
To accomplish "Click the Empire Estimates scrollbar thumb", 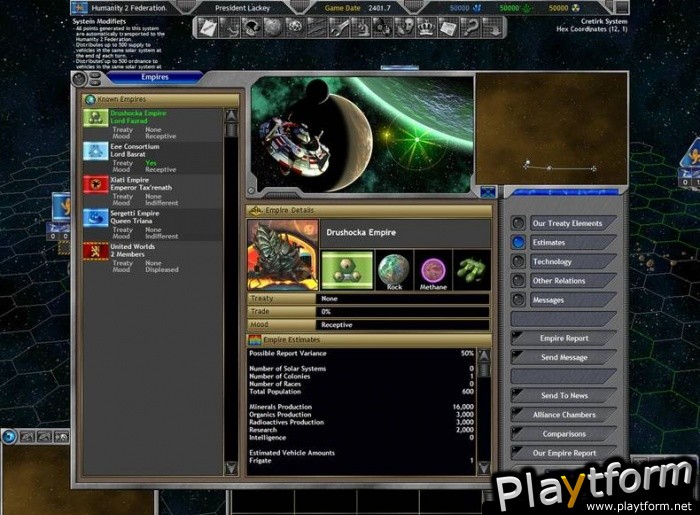I will pos(483,370).
